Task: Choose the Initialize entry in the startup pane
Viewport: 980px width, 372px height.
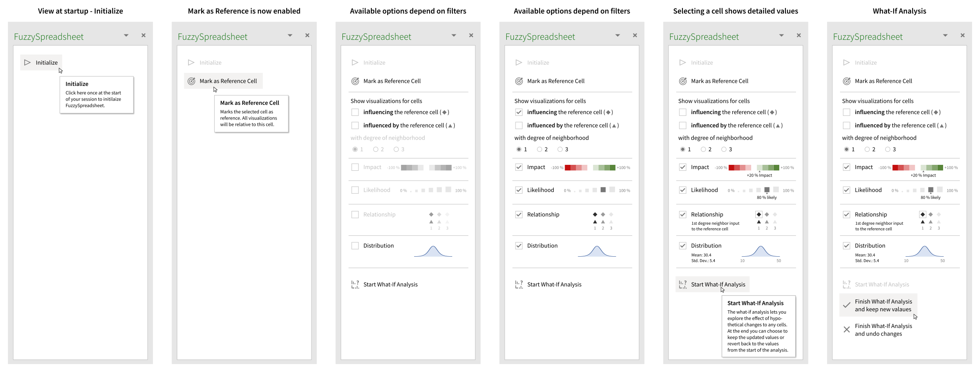Action: 47,62
